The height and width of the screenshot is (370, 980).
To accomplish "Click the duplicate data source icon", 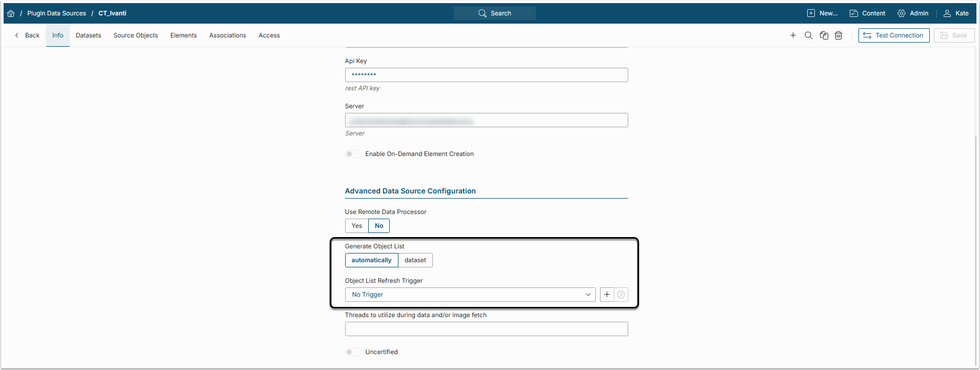I will pyautogui.click(x=824, y=35).
